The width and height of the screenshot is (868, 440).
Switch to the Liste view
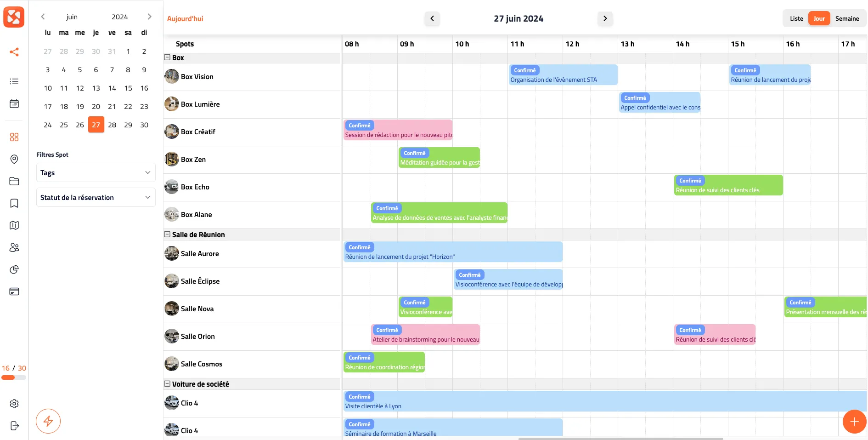coord(796,18)
